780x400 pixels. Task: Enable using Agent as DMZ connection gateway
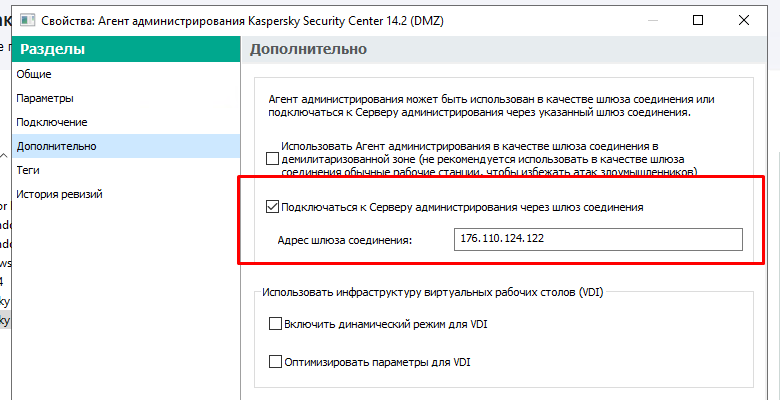point(273,158)
